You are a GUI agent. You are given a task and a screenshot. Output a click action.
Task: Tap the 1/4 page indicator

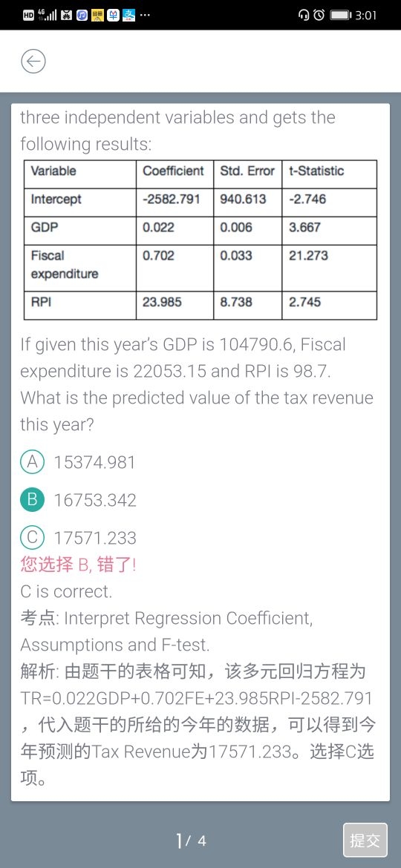[x=191, y=841]
